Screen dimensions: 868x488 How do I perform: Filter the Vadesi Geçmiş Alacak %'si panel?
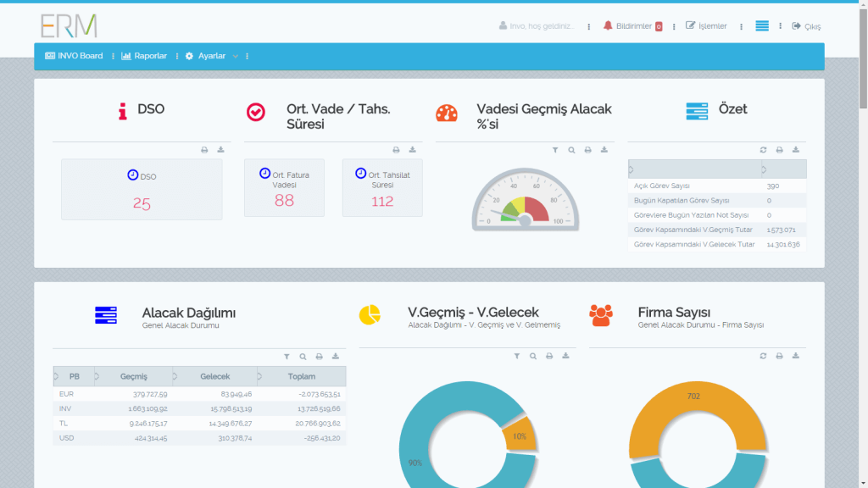[x=555, y=150]
